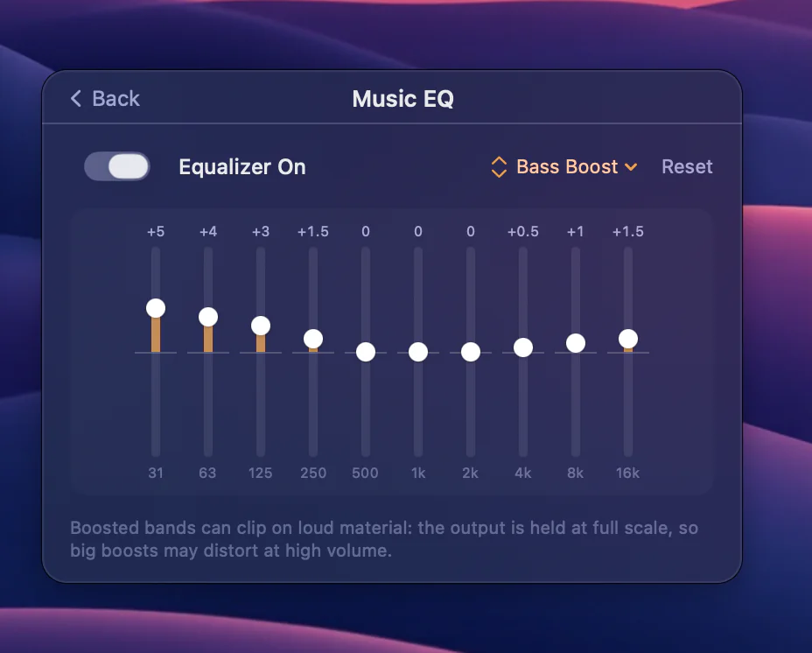This screenshot has height=653, width=812.
Task: Click the +4 gain value above 63
Action: 208,231
